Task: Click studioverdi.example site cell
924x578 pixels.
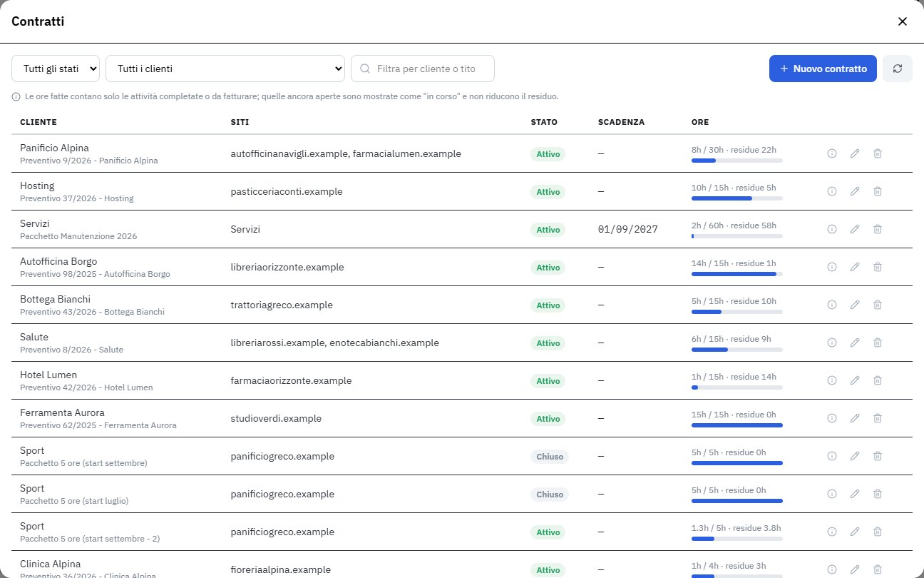Action: tap(276, 419)
